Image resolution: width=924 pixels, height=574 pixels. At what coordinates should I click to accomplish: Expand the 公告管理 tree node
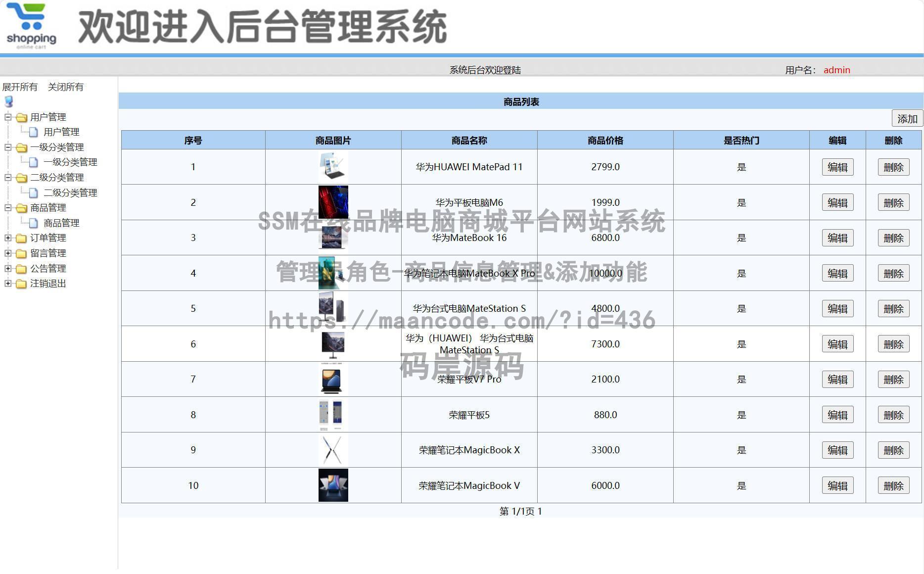tap(8, 269)
